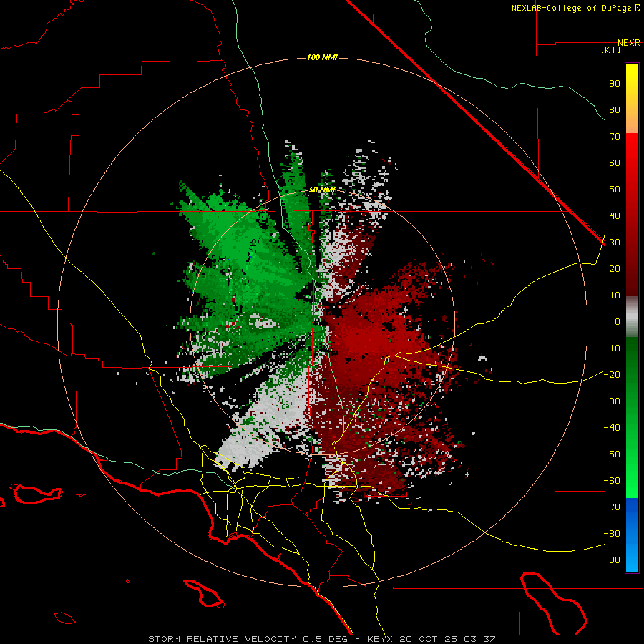Click the -60 value on the velocity scale
This screenshot has height=644, width=644.
coord(612,481)
